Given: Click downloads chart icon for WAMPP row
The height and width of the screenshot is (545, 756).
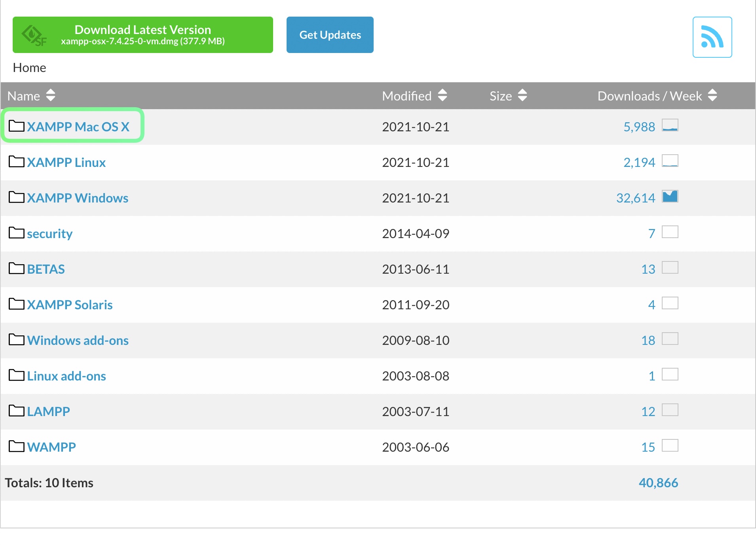Looking at the screenshot, I should (670, 445).
